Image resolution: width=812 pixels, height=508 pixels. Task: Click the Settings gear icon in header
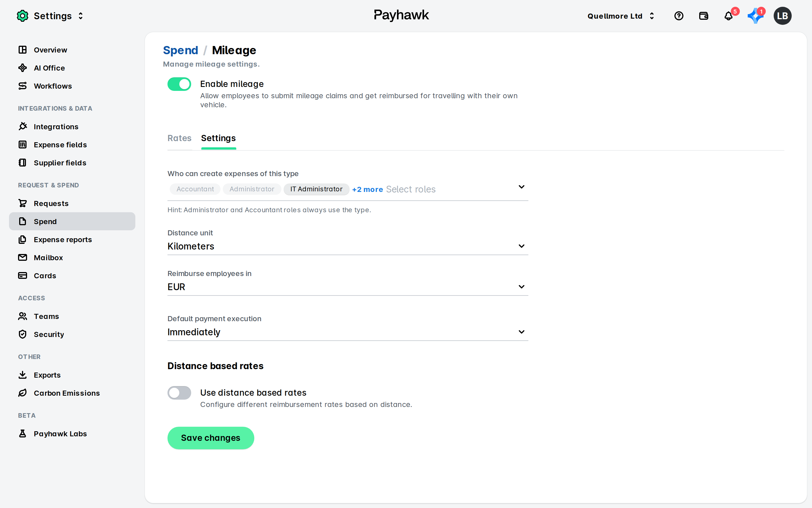pyautogui.click(x=23, y=16)
